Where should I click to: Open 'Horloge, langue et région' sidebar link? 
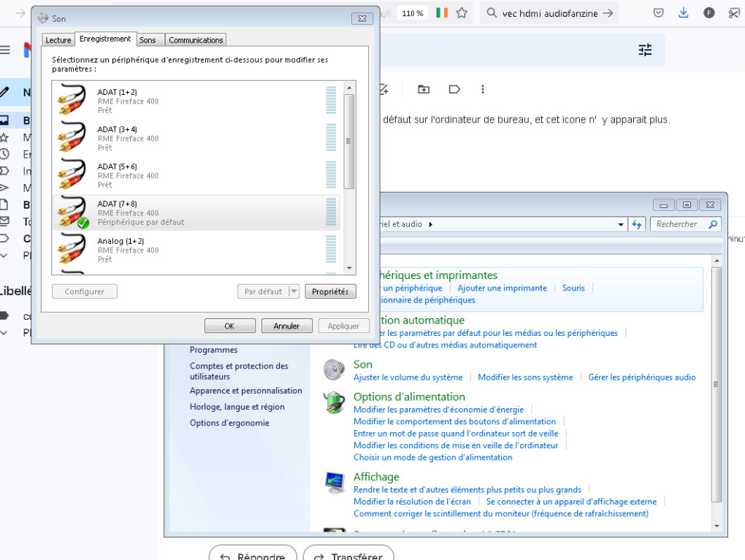tap(237, 407)
